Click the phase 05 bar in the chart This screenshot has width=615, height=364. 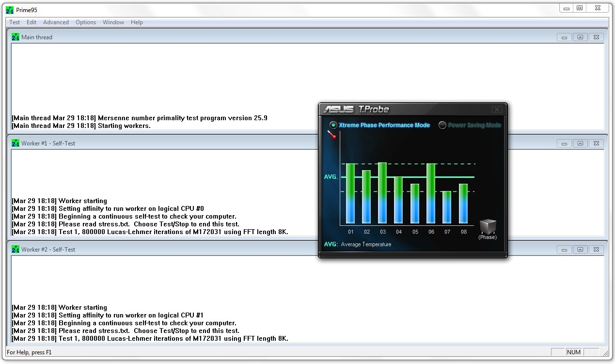414,204
